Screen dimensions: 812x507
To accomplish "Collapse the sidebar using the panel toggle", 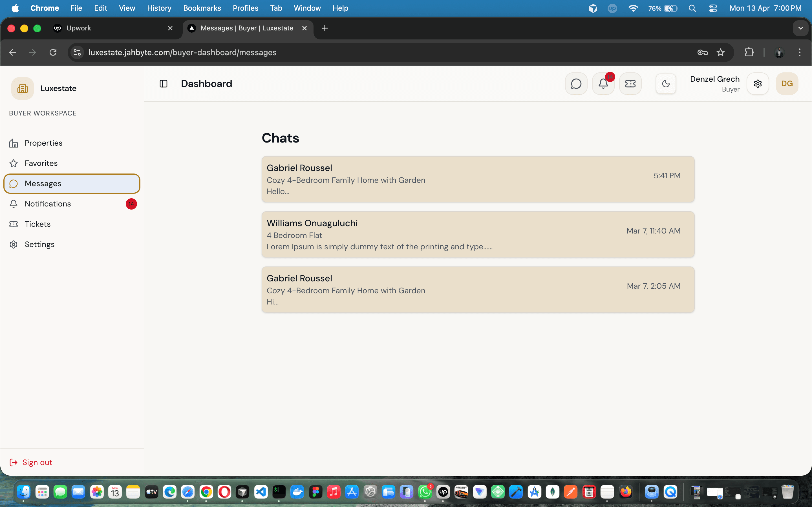I will click(x=164, y=83).
